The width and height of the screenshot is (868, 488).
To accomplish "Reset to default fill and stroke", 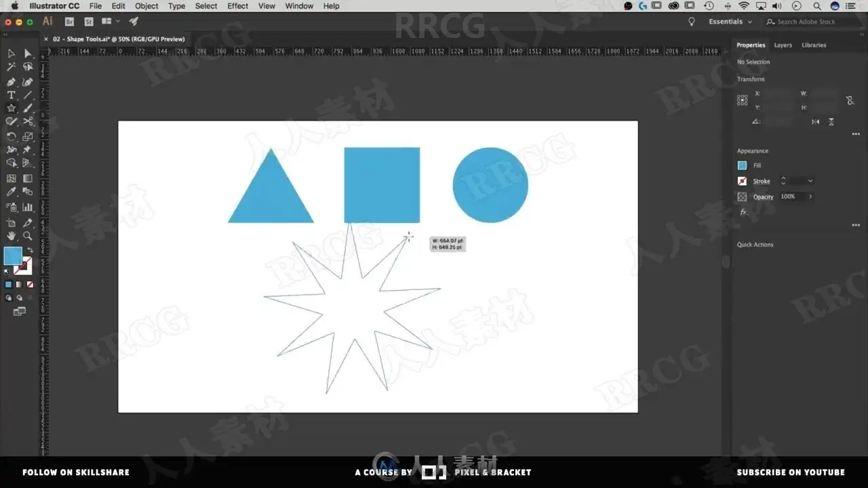I will coord(7,272).
